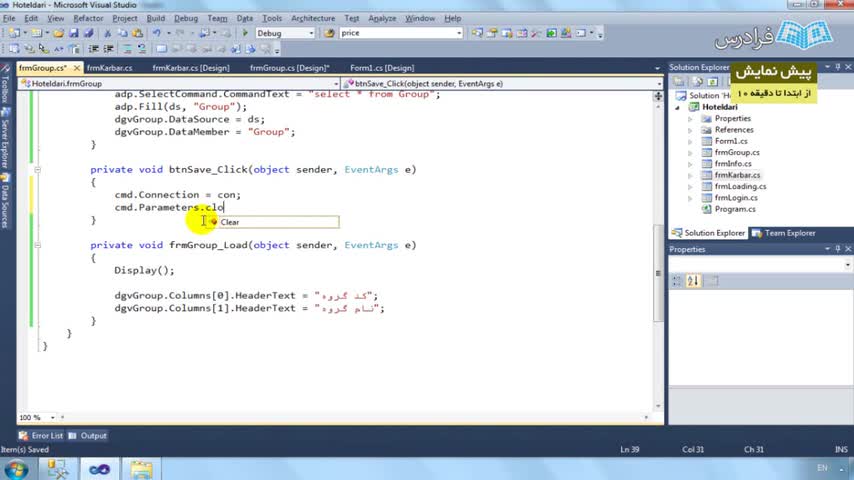Select Program.cs in Solution Explorer
The width and height of the screenshot is (854, 480).
(735, 209)
